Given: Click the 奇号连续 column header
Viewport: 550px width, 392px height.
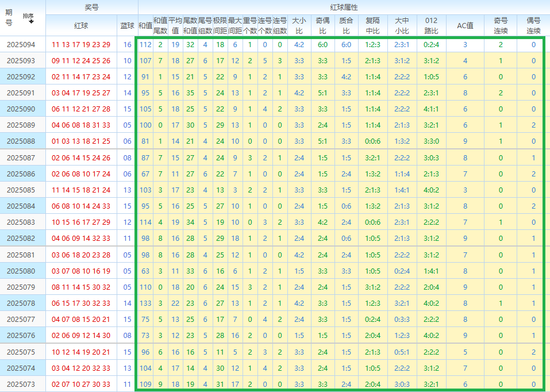Looking at the screenshot, I should coord(501,25).
